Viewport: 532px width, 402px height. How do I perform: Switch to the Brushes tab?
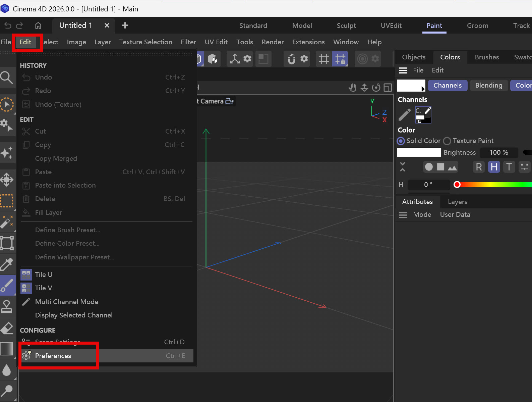(x=487, y=57)
